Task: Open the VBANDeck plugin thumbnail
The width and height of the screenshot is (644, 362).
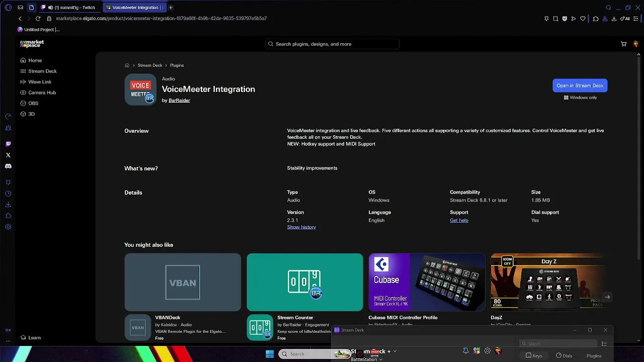Action: pyautogui.click(x=183, y=282)
